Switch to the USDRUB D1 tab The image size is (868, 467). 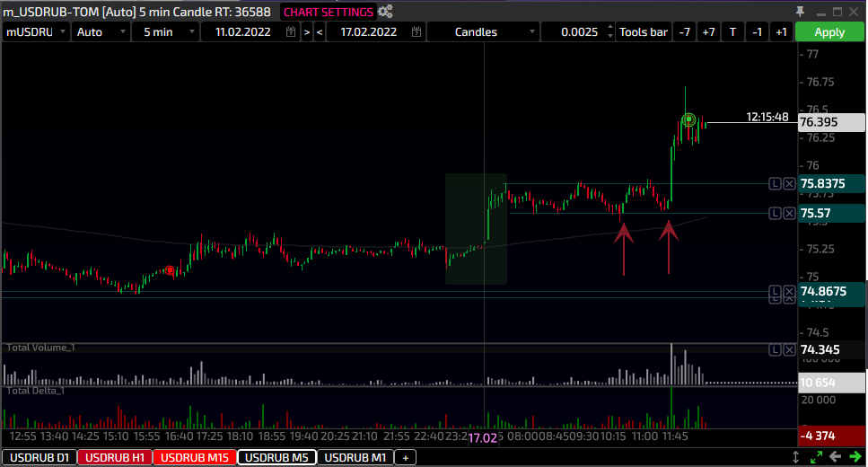click(x=38, y=457)
